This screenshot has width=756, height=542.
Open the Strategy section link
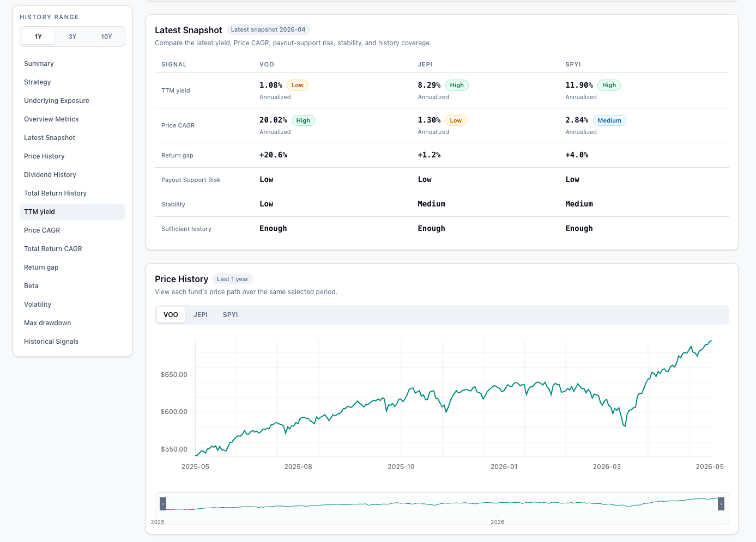[72, 82]
